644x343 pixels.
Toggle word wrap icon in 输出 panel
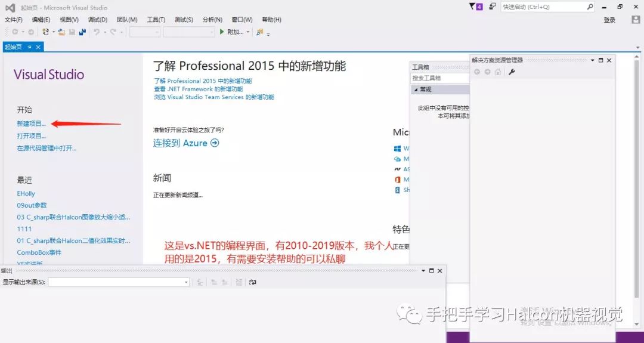(253, 282)
